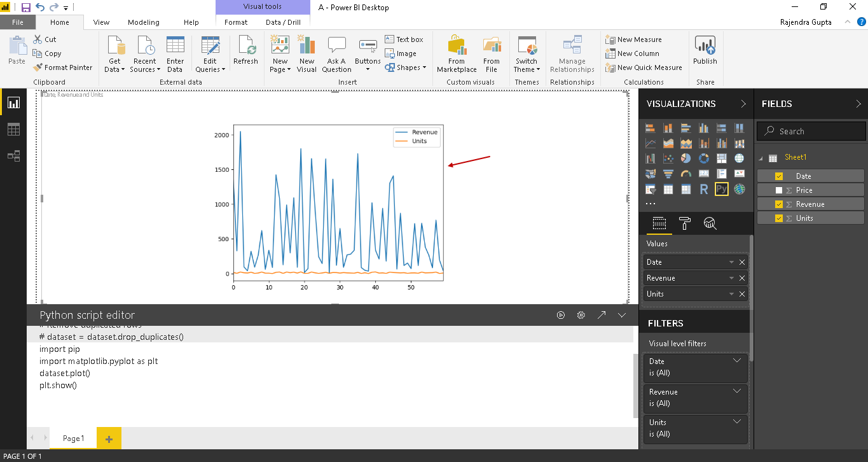
Task: Click the Fields search box
Action: coord(811,131)
